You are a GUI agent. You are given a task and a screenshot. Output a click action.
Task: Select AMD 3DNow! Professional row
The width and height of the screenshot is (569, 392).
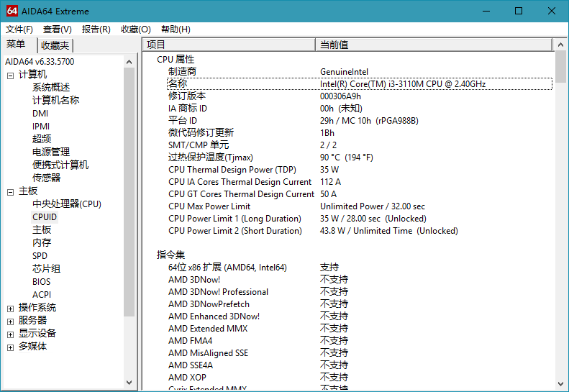(359, 292)
